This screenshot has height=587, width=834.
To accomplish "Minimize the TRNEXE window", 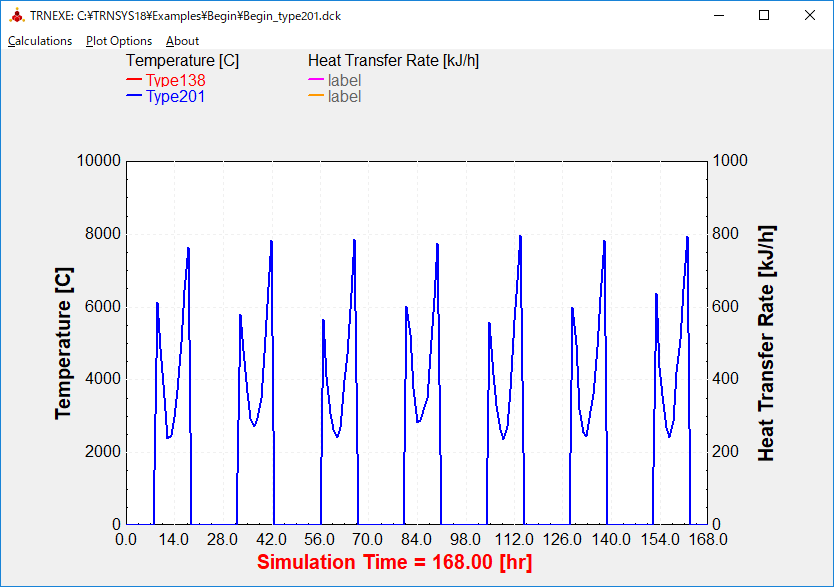I will click(x=718, y=16).
